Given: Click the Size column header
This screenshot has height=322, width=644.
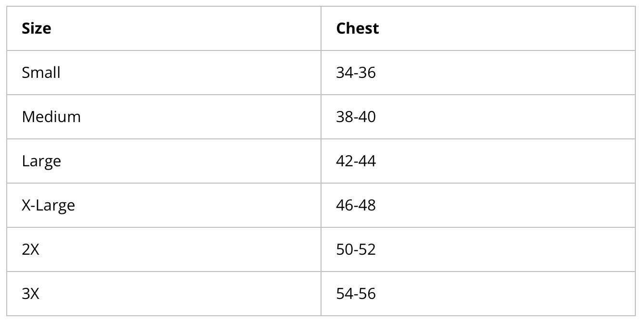Looking at the screenshot, I should 164,28.
